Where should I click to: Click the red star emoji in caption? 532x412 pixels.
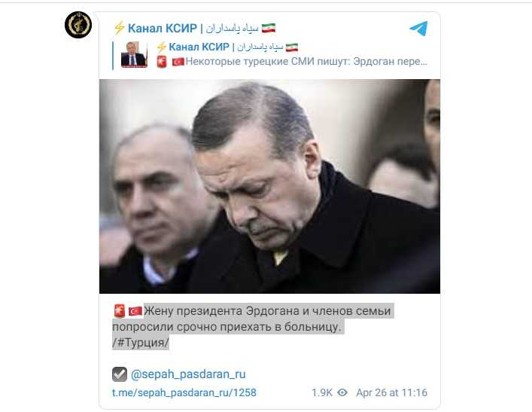(x=120, y=311)
